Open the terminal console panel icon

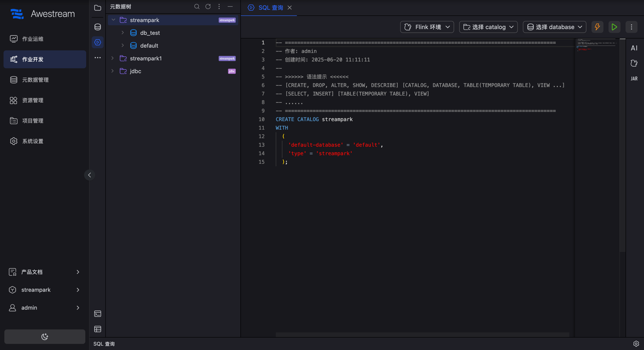pyautogui.click(x=98, y=314)
